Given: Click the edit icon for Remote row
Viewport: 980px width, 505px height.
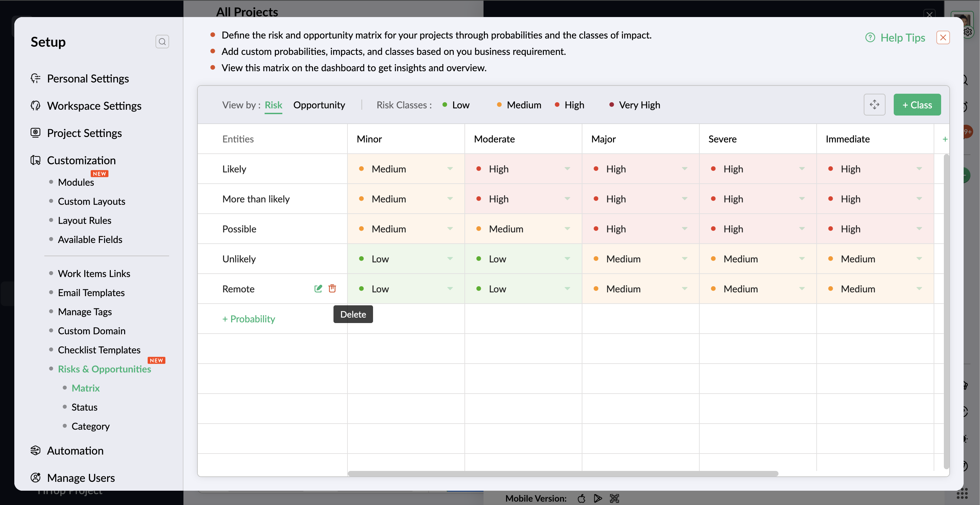Looking at the screenshot, I should point(318,289).
